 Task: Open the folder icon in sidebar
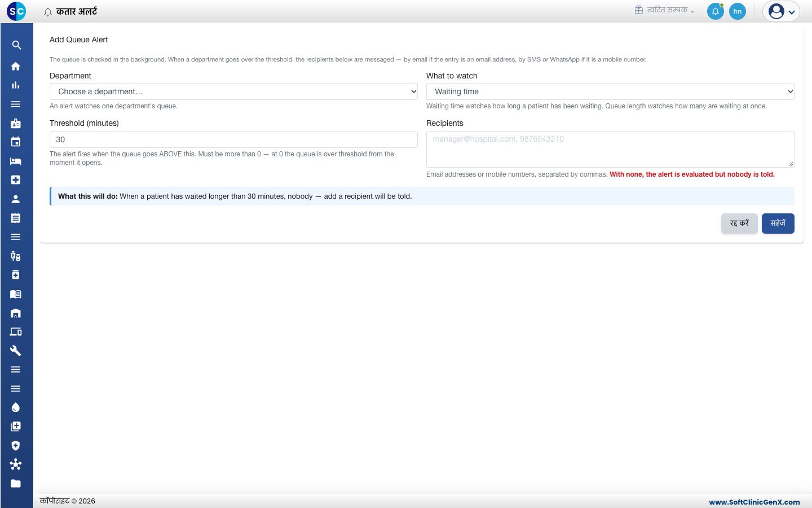[x=16, y=484]
